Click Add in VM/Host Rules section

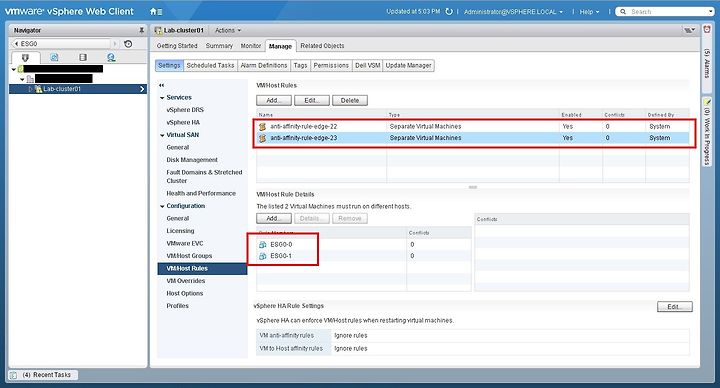273,101
